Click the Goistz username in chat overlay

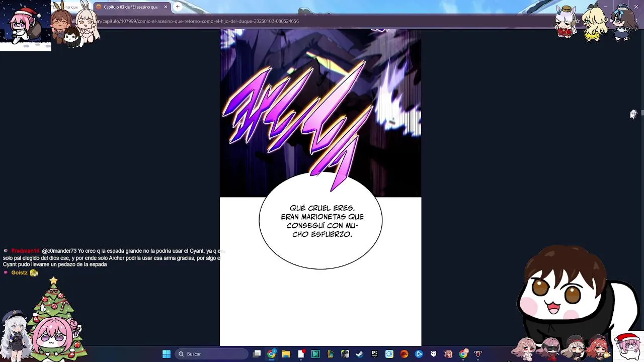19,273
